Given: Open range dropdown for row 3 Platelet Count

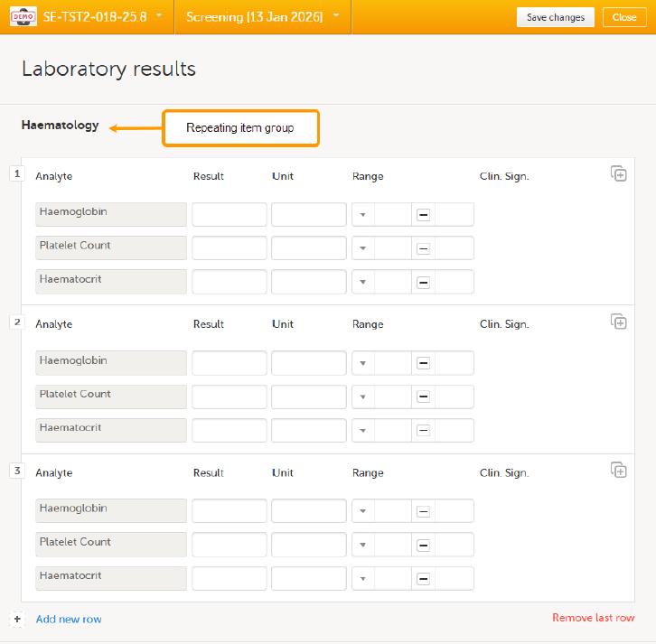Looking at the screenshot, I should [362, 546].
